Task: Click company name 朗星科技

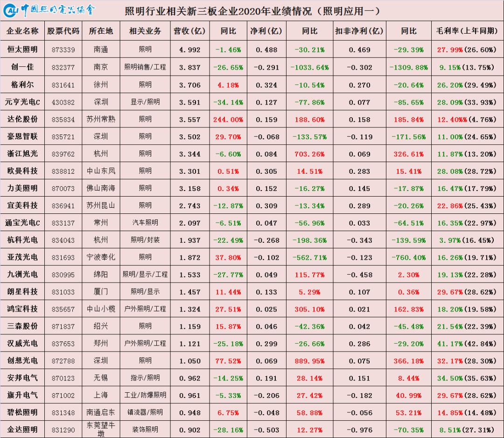Action: pyautogui.click(x=22, y=292)
